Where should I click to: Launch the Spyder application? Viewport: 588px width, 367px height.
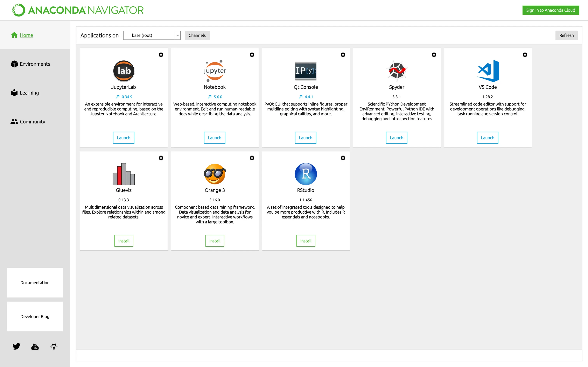(x=396, y=138)
